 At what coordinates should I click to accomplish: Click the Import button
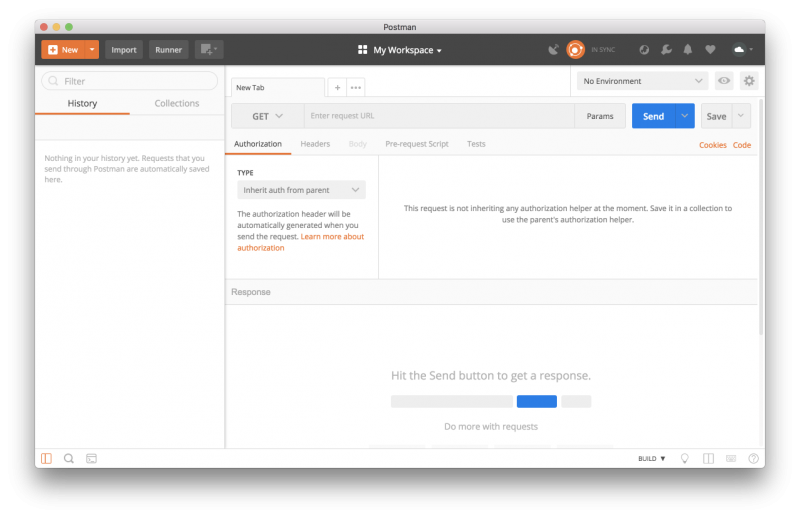124,49
